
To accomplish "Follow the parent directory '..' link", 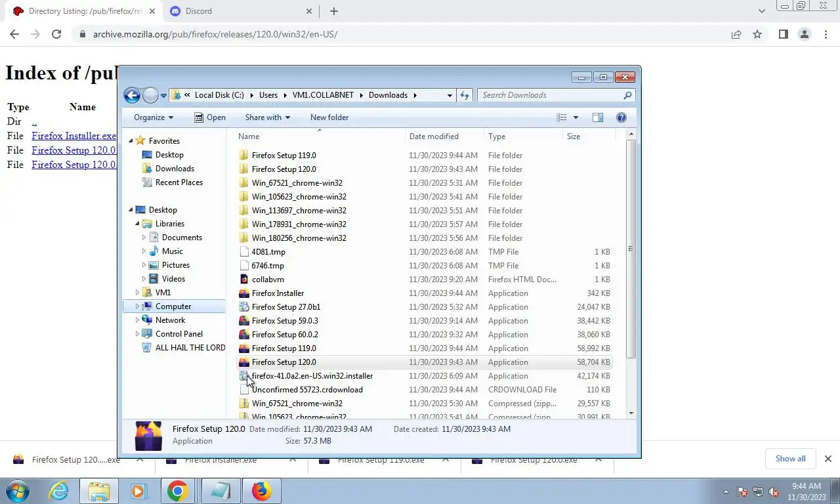I will tap(34, 121).
